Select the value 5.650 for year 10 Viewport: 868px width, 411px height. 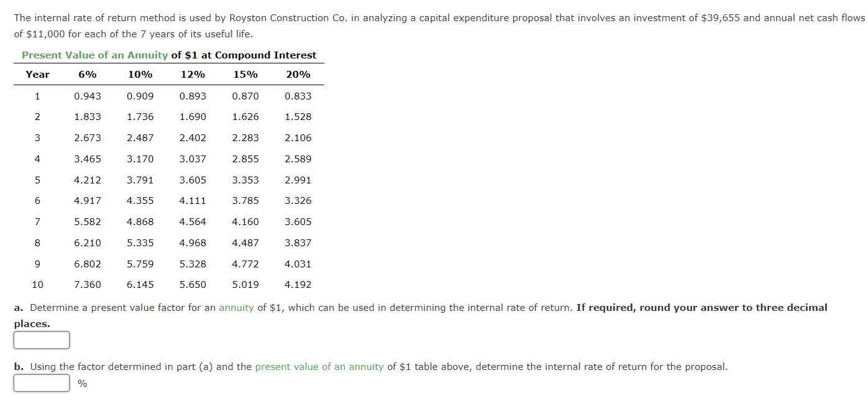coord(192,284)
